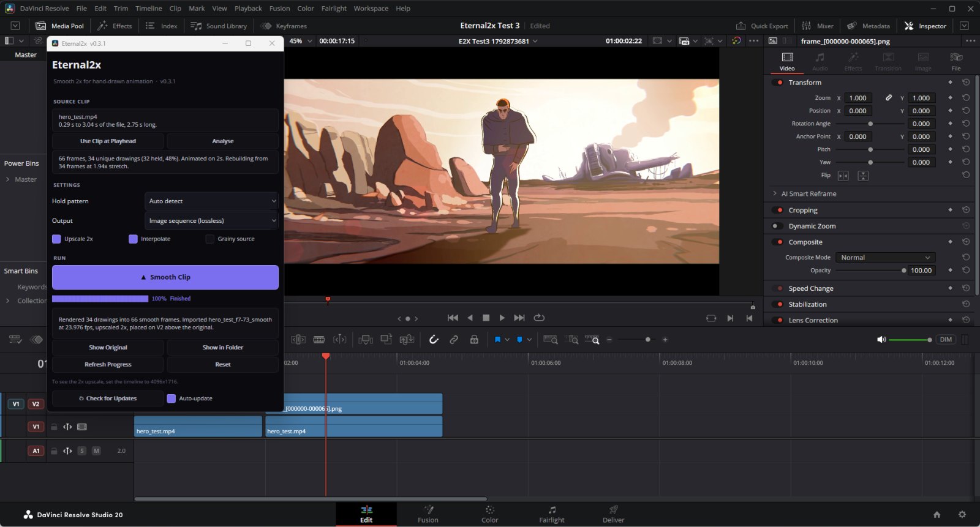Image resolution: width=980 pixels, height=527 pixels.
Task: Click the overwrite clip edit icon
Action: (x=386, y=340)
